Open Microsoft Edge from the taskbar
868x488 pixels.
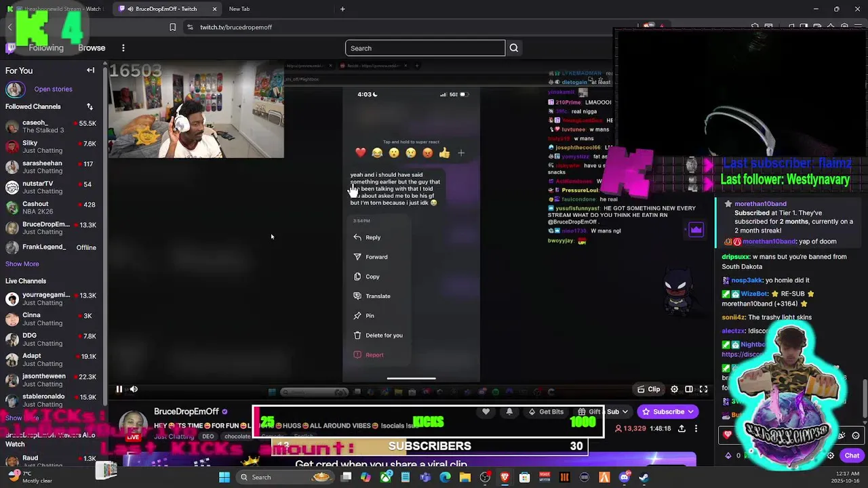coord(445,477)
